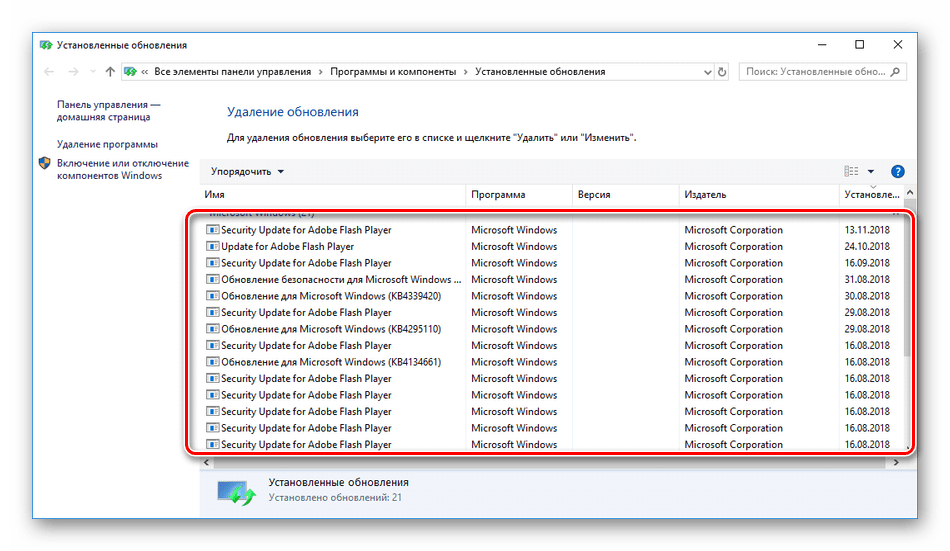Screen dimensions: 950x551
Task: Click the search magnifier icon
Action: click(896, 72)
